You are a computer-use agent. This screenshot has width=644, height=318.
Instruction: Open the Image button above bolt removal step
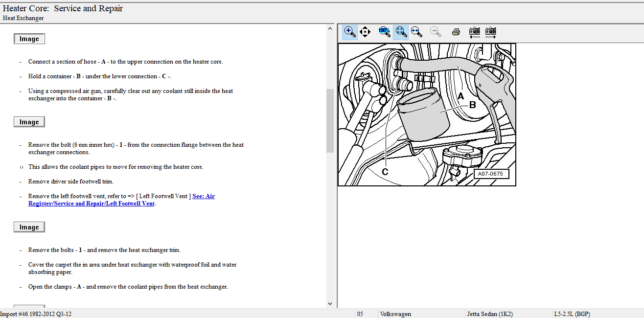point(29,122)
